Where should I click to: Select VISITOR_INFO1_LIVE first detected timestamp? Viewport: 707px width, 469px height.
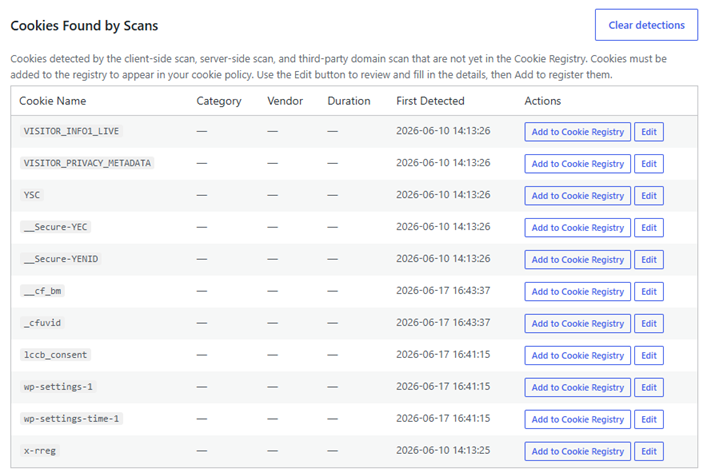443,131
